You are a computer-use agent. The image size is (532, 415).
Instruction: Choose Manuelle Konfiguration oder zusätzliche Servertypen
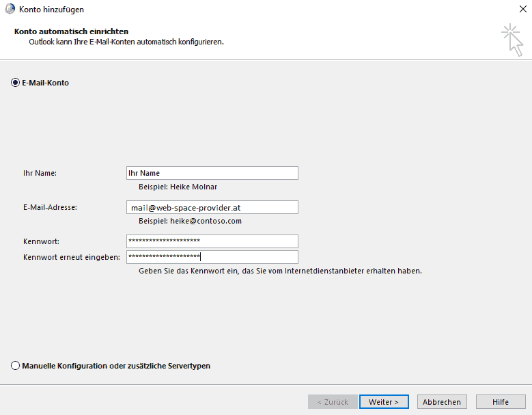coord(16,366)
